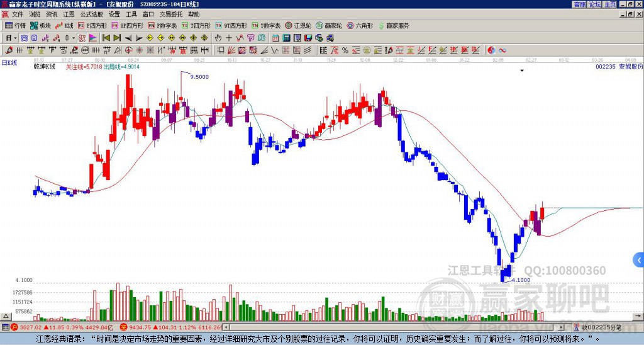Go to 主页 homepage button
Image resolution: width=644 pixels, height=345 pixels.
pyautogui.click(x=610, y=4)
